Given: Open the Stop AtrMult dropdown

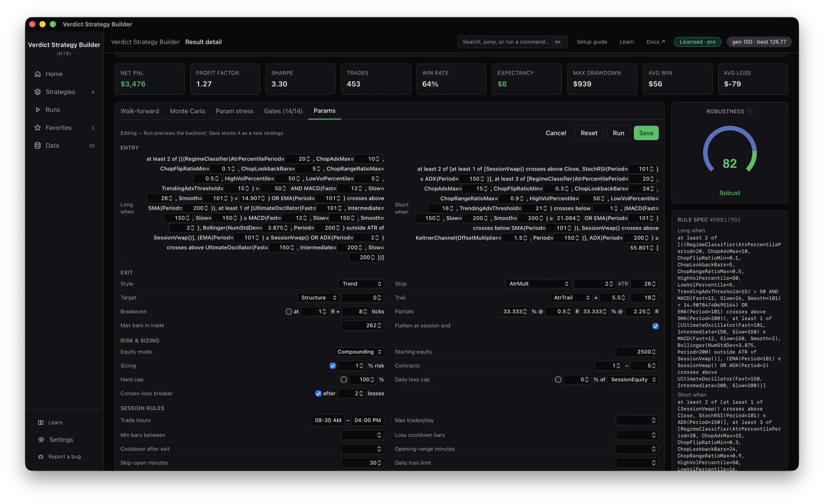Looking at the screenshot, I should [x=538, y=284].
